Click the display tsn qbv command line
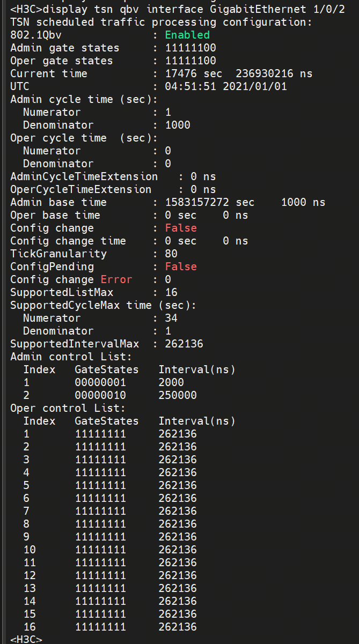Image resolution: width=359 pixels, height=644 pixels. coord(177,9)
